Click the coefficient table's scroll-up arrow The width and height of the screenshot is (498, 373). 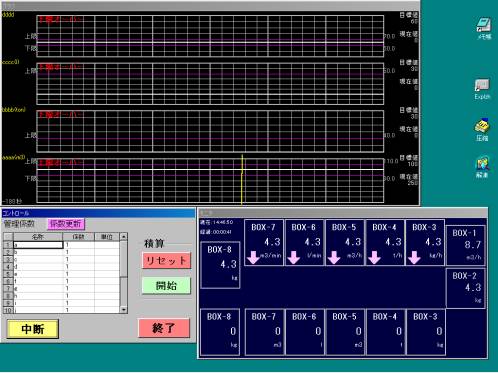click(x=124, y=237)
